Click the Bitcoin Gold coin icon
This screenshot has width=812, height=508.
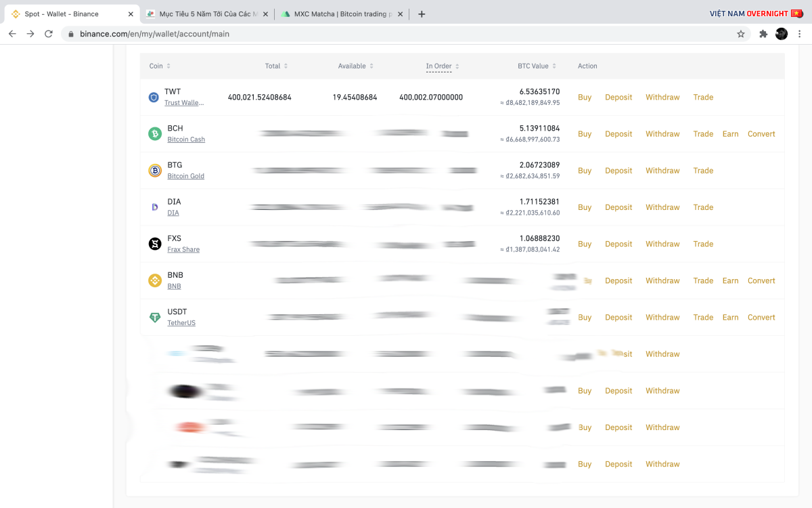tap(155, 171)
